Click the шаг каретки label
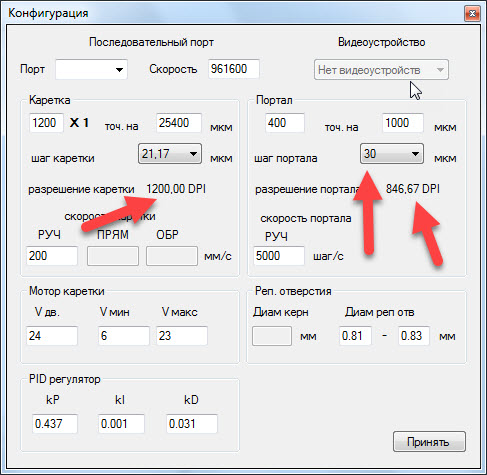Image resolution: width=487 pixels, height=475 pixels. [63, 158]
